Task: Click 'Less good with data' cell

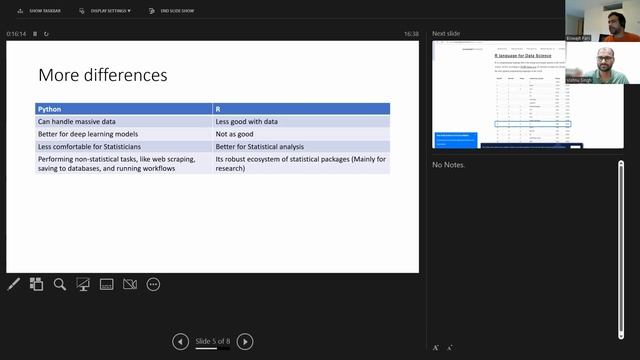Action: [301, 122]
